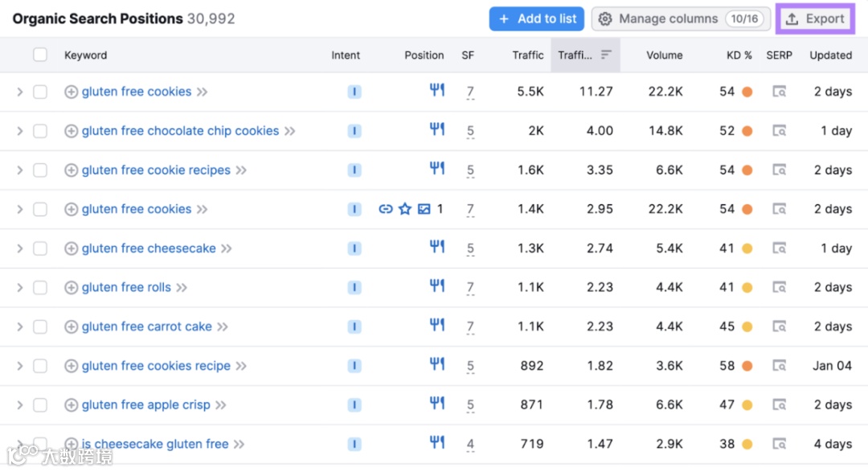This screenshot has width=868, height=472.
Task: Add gluten free chocolate chip cookies via plus icon
Action: (x=71, y=131)
